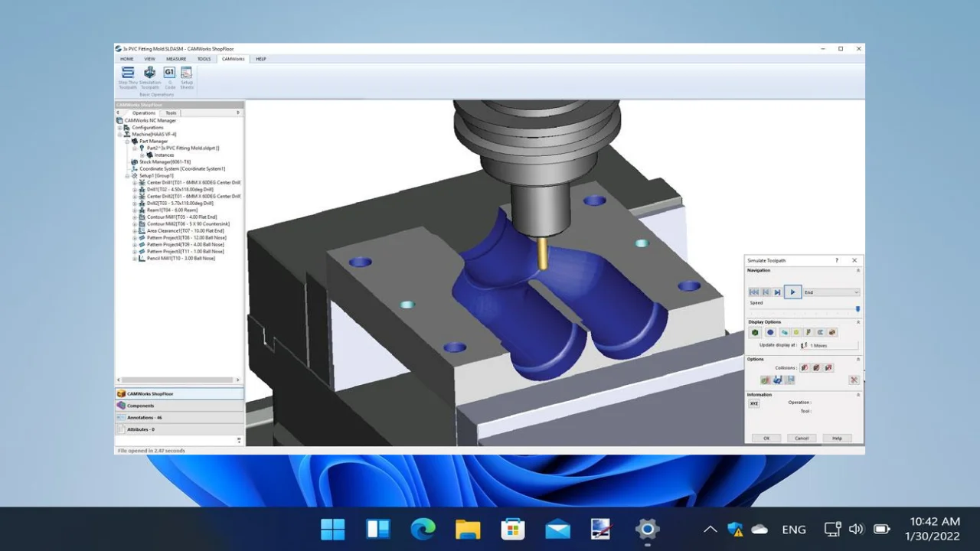Click the fifth Display Options icon
The width and height of the screenshot is (980, 551).
pos(808,333)
